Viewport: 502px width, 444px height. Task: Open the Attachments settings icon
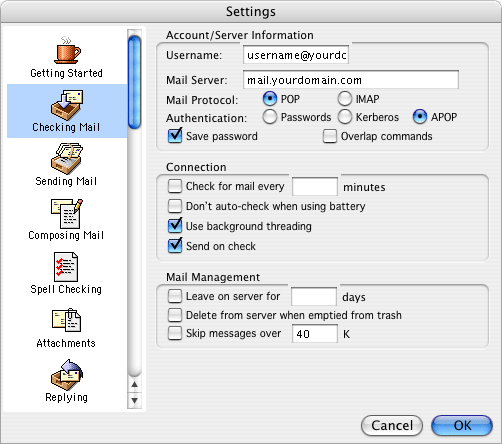tap(66, 320)
